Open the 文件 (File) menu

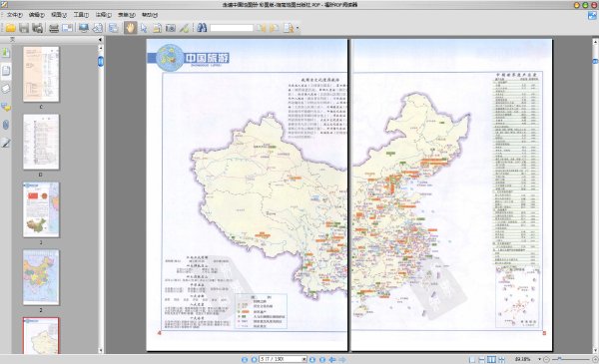pos(15,15)
